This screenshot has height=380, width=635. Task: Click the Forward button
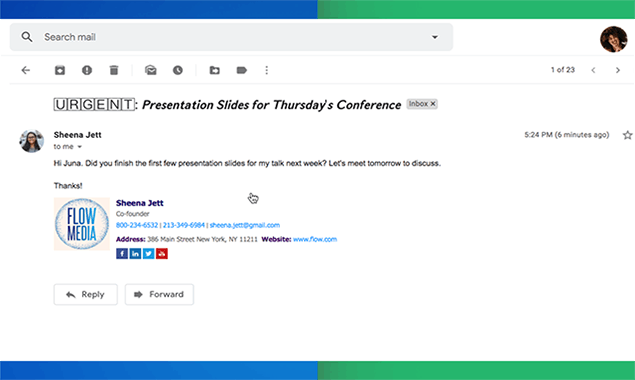click(x=159, y=295)
